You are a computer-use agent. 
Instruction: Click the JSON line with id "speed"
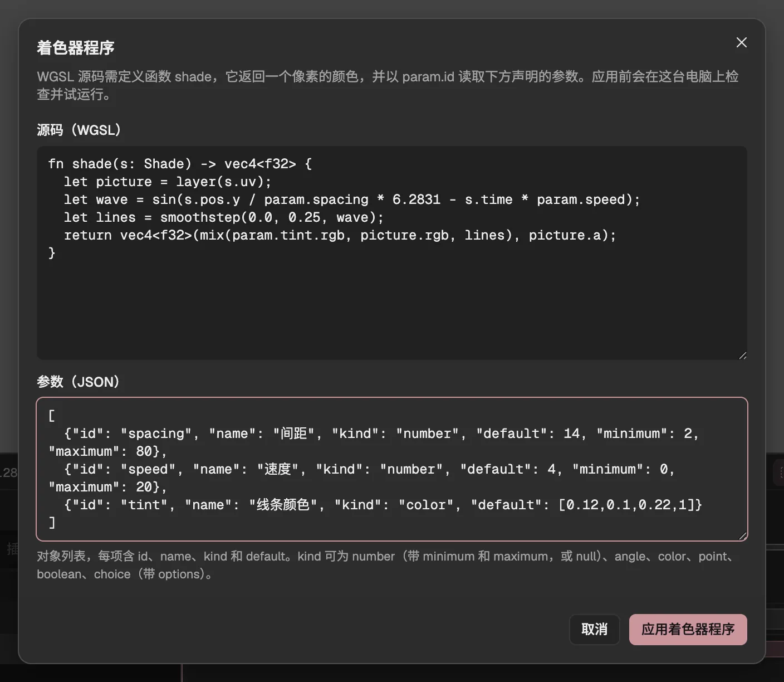(362, 478)
